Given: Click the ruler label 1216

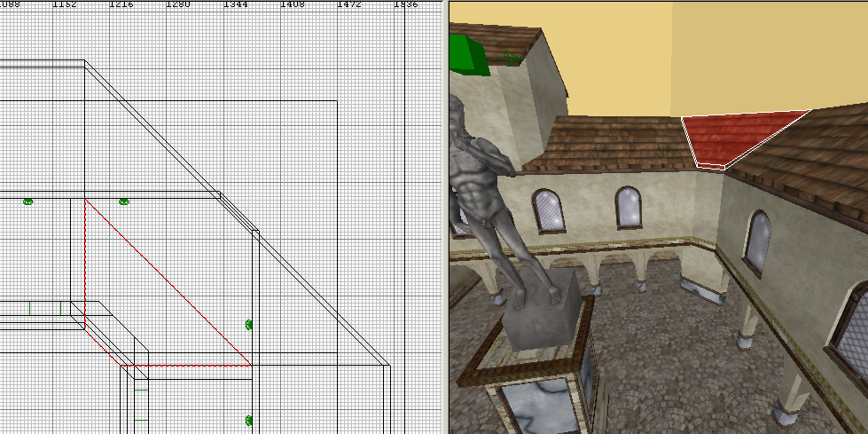Looking at the screenshot, I should pyautogui.click(x=121, y=4).
